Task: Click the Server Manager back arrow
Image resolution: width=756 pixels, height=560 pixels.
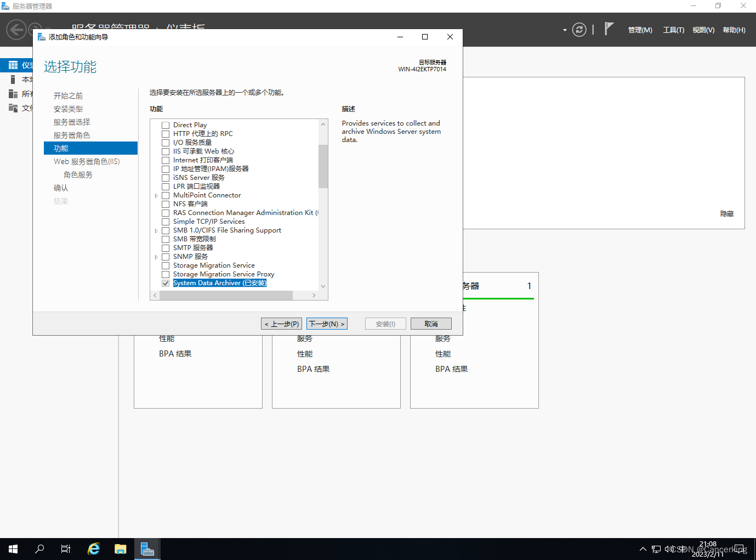Action: point(16,30)
